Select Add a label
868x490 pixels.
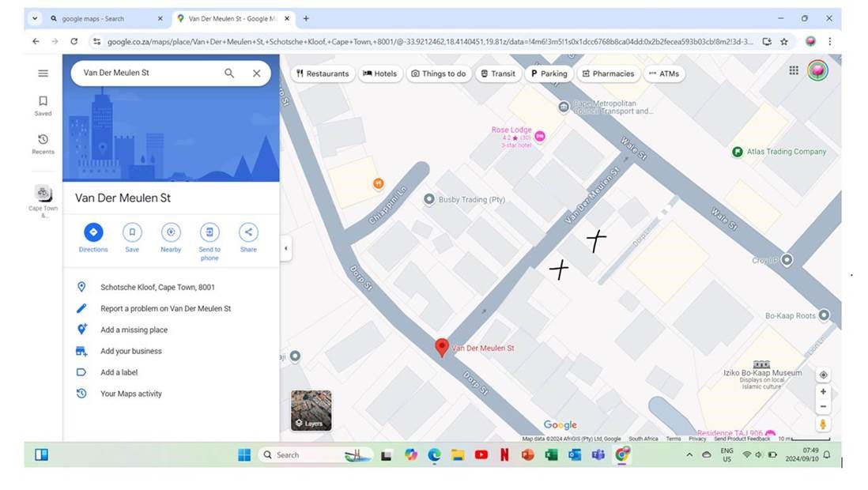click(x=171, y=372)
